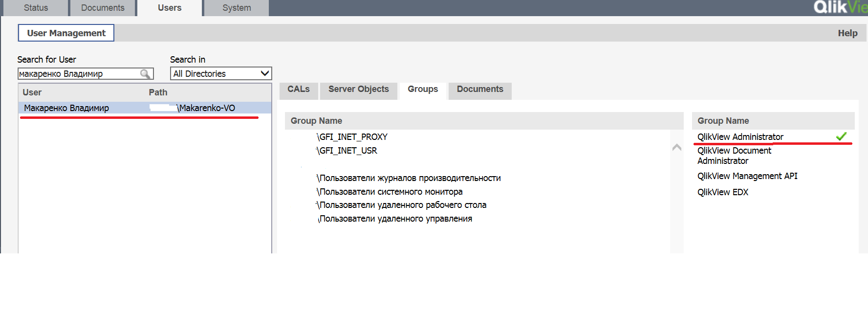Screen dimensions: 868x317
Task: Click the Makarenko-VO path cell
Action: click(x=193, y=108)
